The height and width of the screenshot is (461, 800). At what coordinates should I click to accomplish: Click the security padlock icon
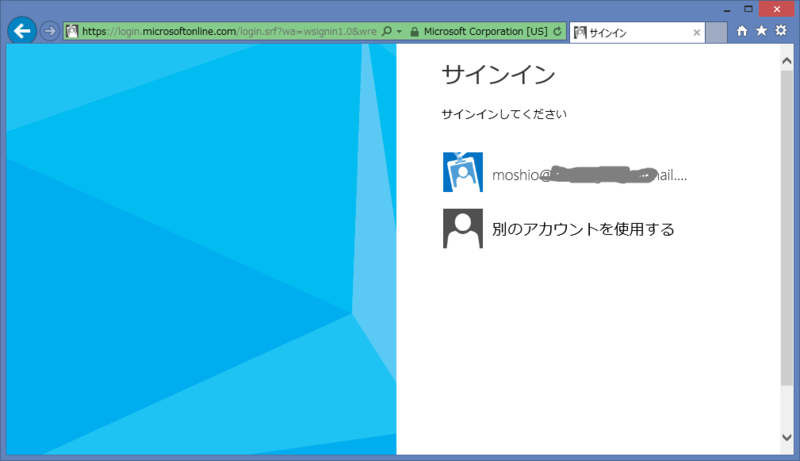(414, 32)
